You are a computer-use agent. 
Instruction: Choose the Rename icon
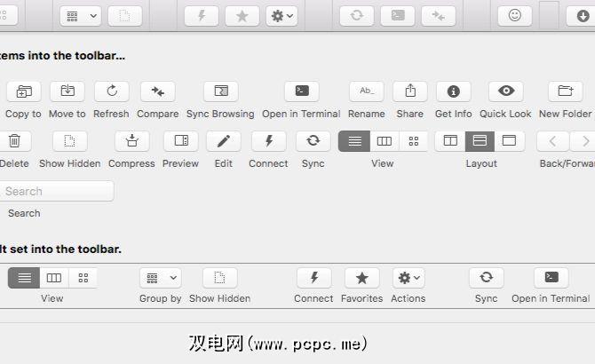coord(367,91)
